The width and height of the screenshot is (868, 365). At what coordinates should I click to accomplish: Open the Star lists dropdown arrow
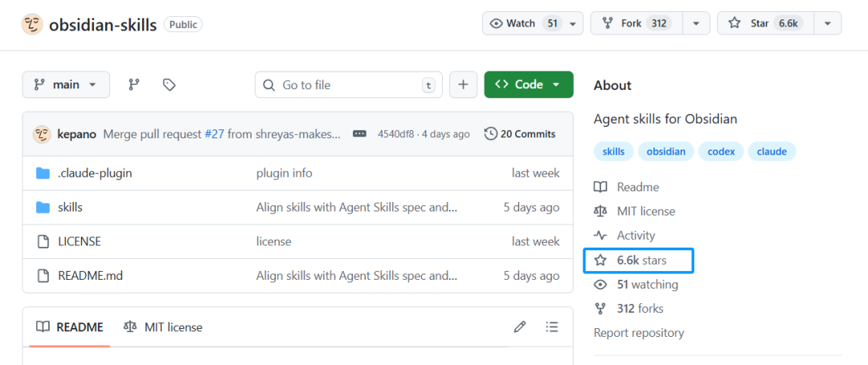click(827, 23)
